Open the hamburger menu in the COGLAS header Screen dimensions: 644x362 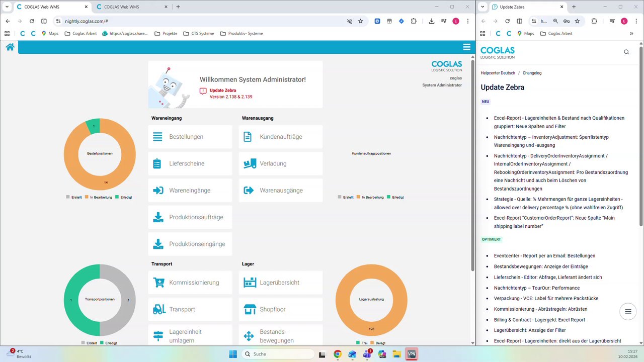click(466, 47)
